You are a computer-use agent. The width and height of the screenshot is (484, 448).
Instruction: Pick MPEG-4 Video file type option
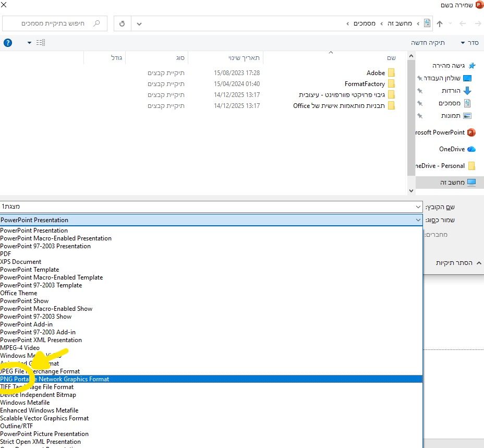tap(20, 348)
